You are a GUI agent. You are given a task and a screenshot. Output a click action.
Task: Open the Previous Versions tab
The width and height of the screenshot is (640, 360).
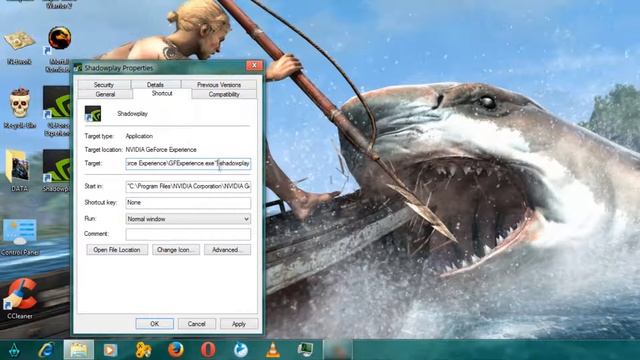point(219,84)
